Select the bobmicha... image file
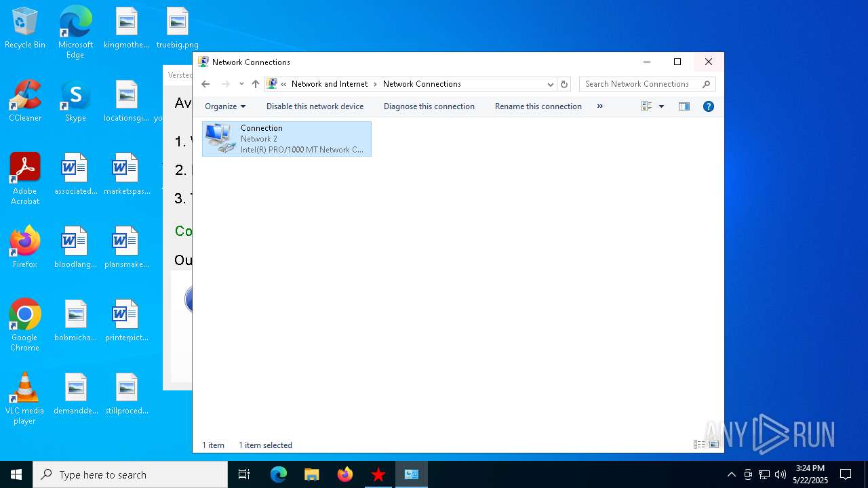Screen dimensions: 868x488 (75, 321)
